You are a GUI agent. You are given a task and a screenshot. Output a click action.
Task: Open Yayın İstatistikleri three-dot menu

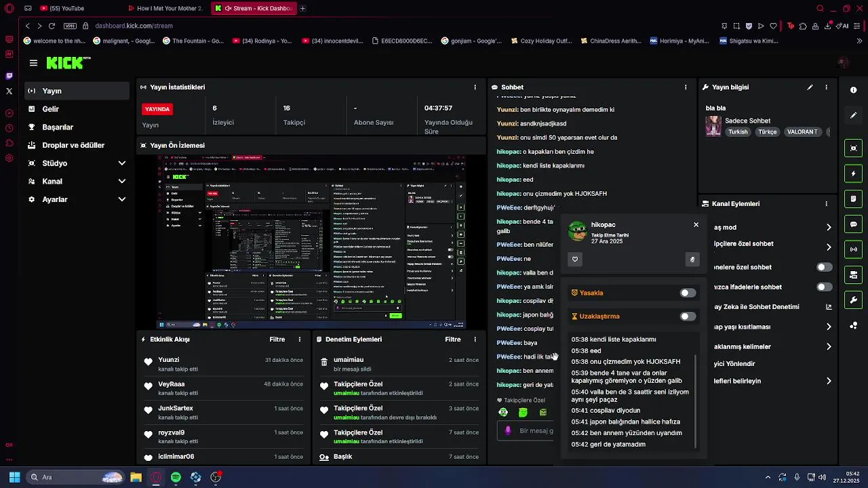tap(475, 87)
